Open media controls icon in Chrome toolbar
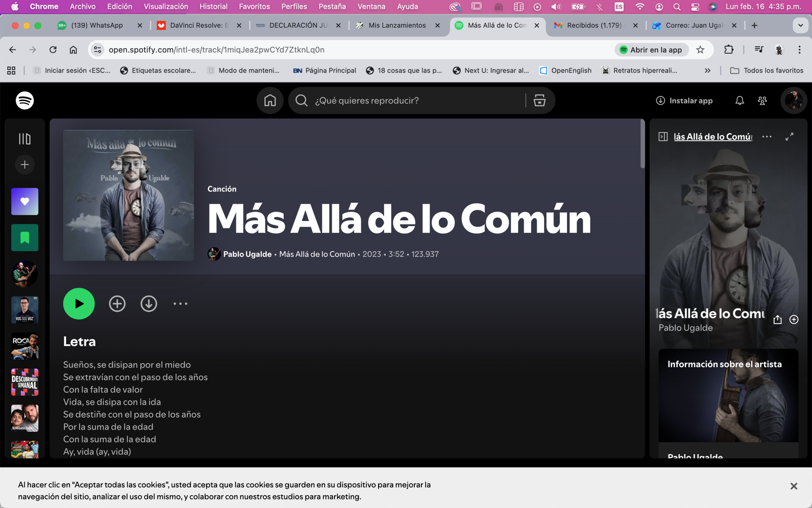The height and width of the screenshot is (508, 812). pyautogui.click(x=759, y=50)
